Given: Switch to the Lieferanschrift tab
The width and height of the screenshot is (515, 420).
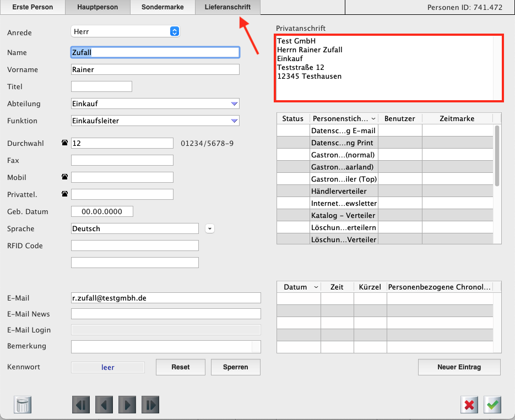Looking at the screenshot, I should coord(227,7).
